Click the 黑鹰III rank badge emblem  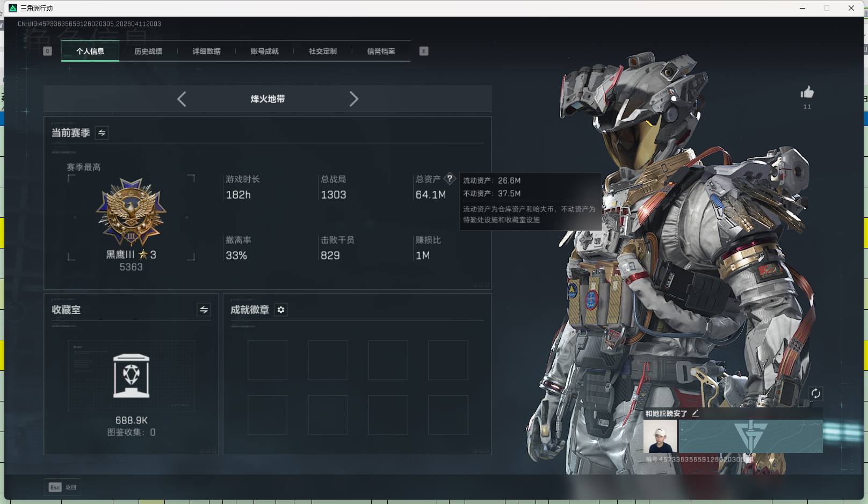tap(131, 211)
